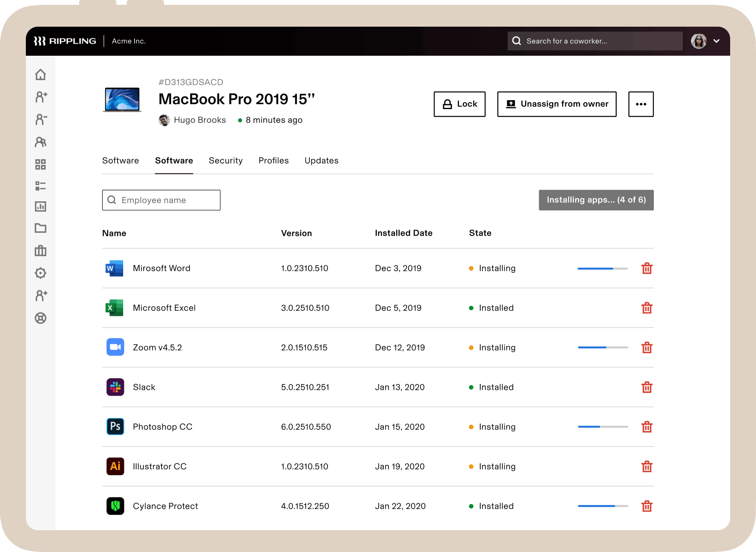
Task: Open the add person sidebar icon
Action: coord(41,97)
